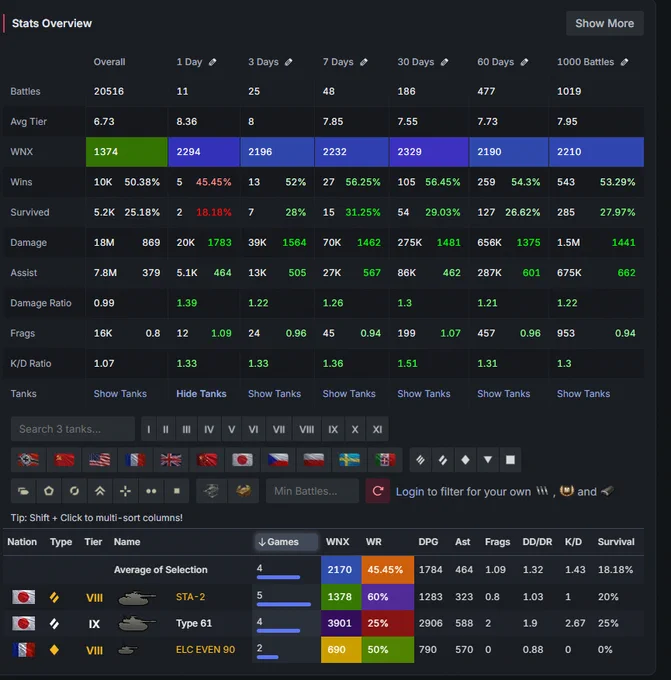
Task: Toggle tier VII filter
Action: click(279, 429)
